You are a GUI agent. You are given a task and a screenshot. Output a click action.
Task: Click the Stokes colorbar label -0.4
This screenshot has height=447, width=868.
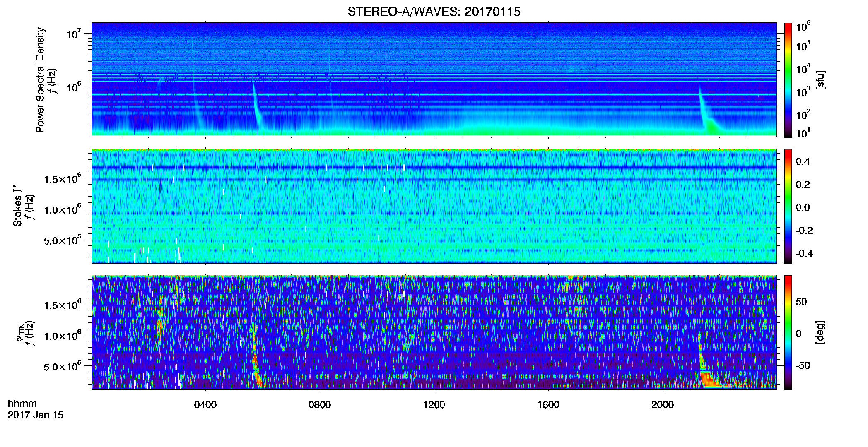coord(804,253)
